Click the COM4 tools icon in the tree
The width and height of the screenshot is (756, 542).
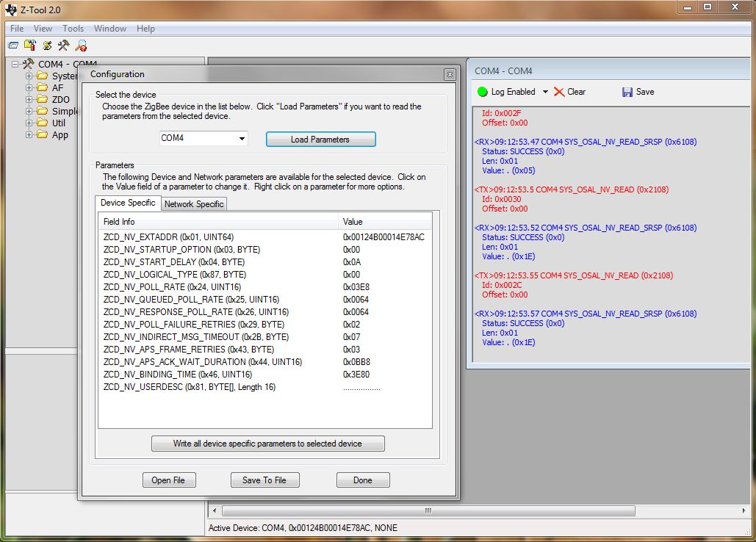(x=29, y=64)
